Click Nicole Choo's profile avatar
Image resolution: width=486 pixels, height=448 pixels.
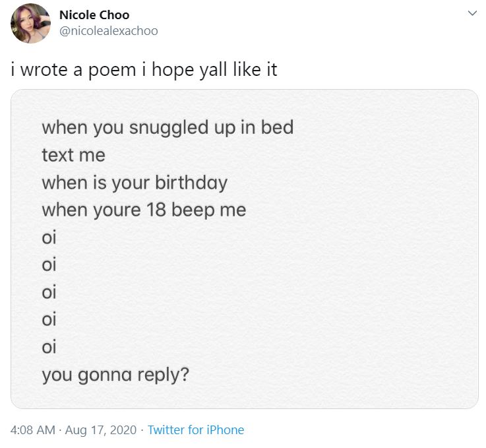[x=30, y=24]
